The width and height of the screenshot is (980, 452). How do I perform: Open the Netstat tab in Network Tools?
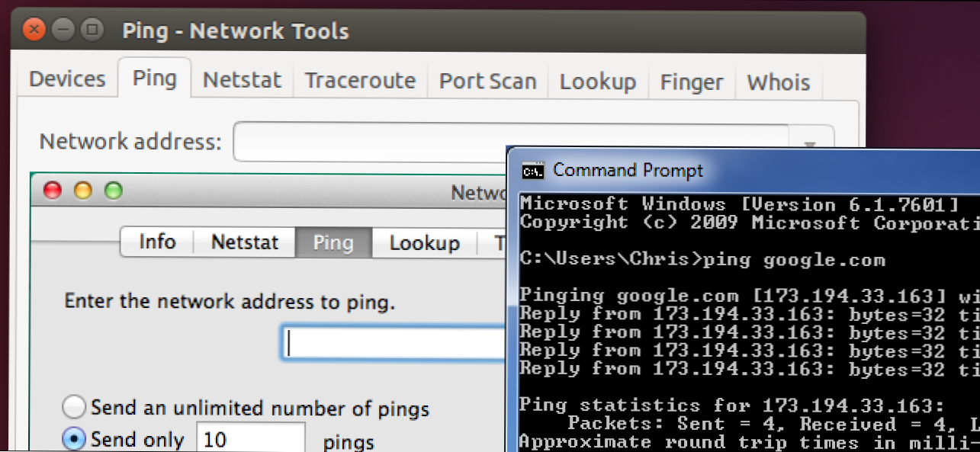click(242, 80)
